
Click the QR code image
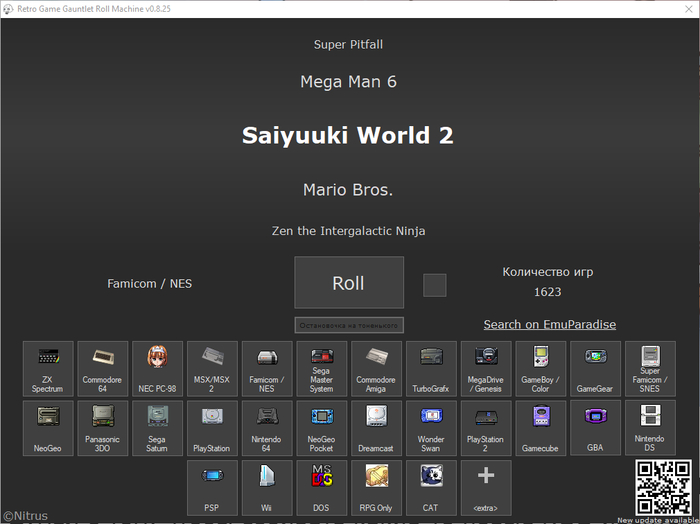point(663,487)
